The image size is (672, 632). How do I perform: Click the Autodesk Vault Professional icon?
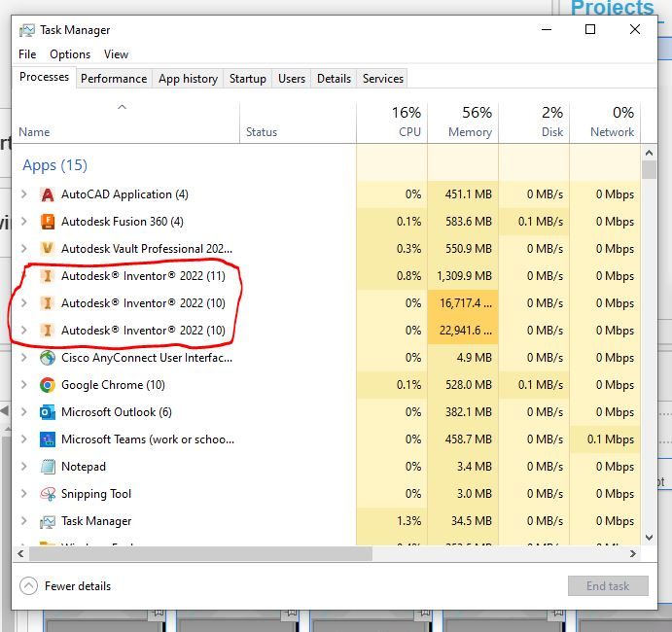48,249
